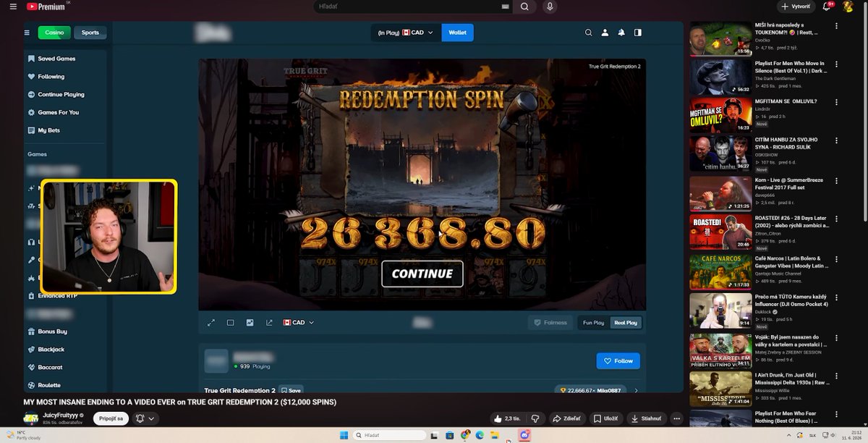Click the casino site search icon
868x443 pixels.
588,33
